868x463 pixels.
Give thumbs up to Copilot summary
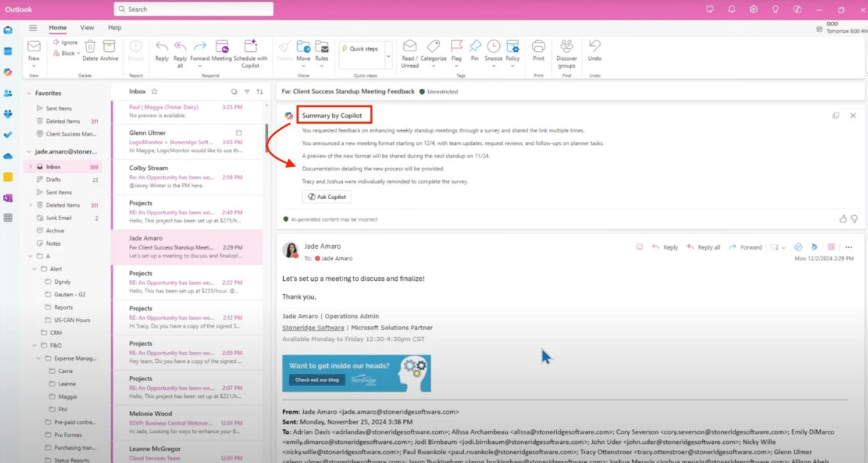842,219
